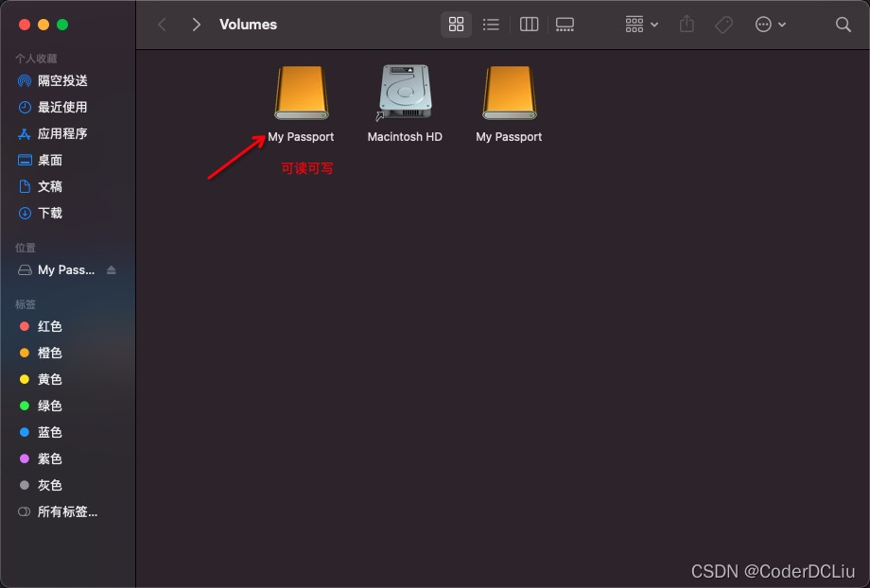Filter by green tag (绿色)
The image size is (870, 588).
tap(41, 406)
